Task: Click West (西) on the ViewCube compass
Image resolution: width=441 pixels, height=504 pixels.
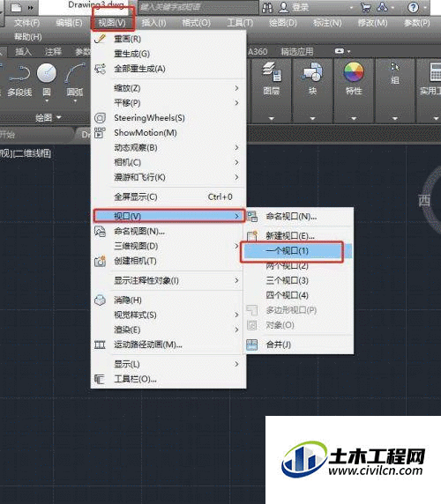Action: (424, 200)
